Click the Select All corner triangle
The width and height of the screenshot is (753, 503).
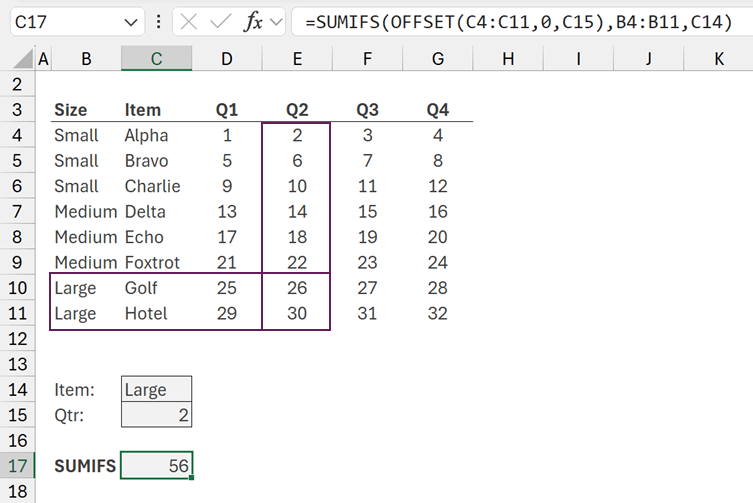17,60
